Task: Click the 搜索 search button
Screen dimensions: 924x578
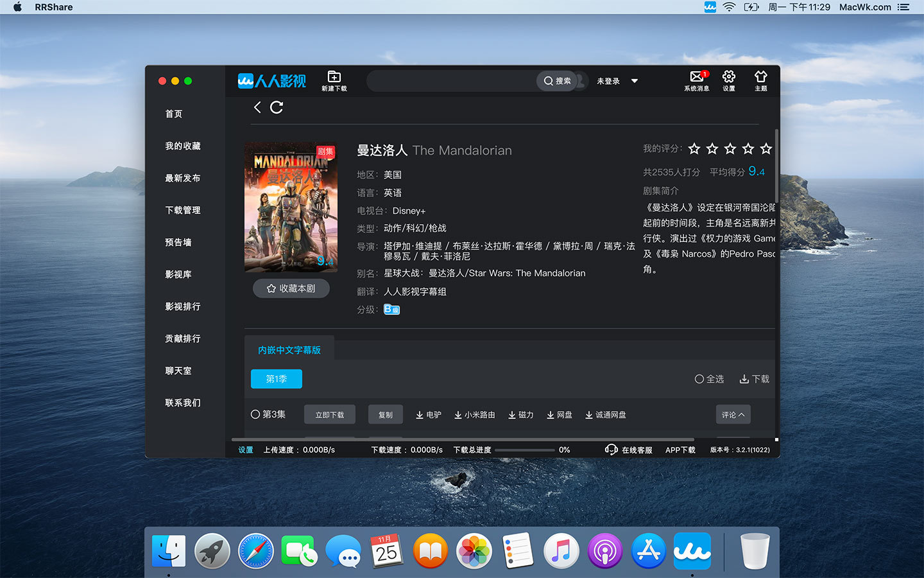Action: coord(557,81)
